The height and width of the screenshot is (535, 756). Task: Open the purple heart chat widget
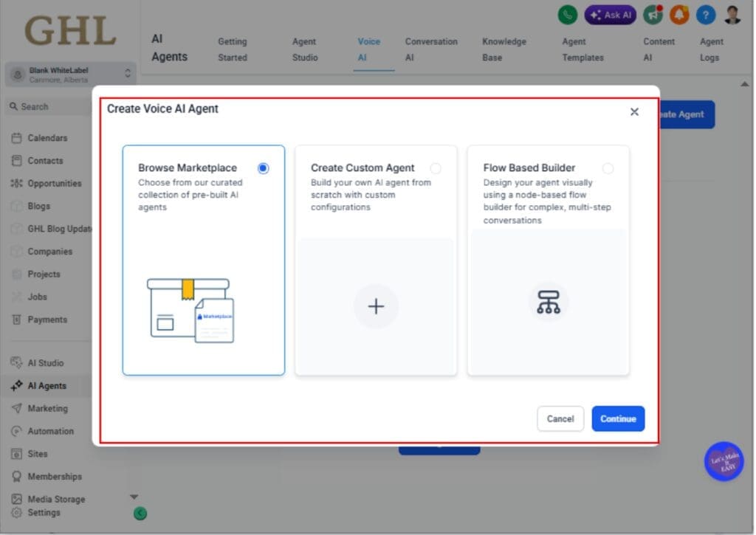[x=724, y=461]
